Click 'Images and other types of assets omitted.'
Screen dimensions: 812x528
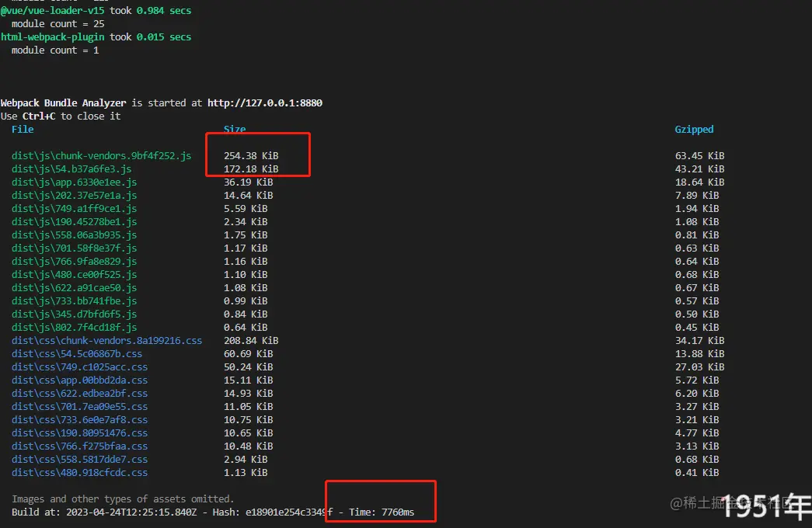[x=123, y=499]
